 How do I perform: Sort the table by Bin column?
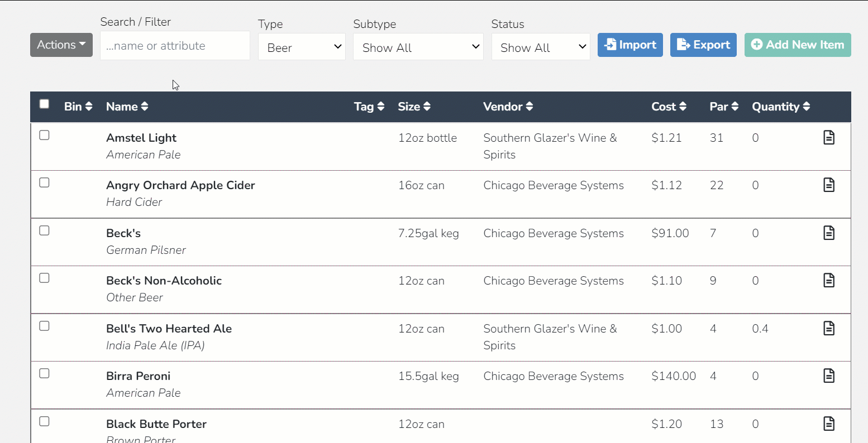78,107
